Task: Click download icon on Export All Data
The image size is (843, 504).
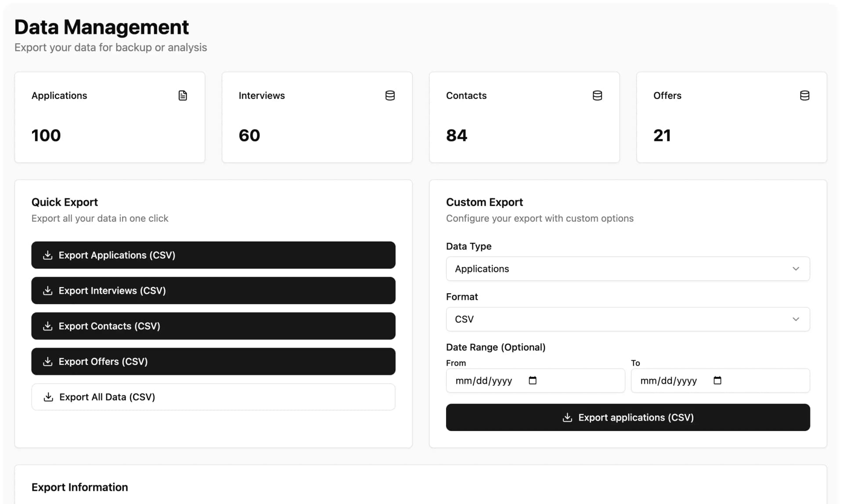Action: 48,397
